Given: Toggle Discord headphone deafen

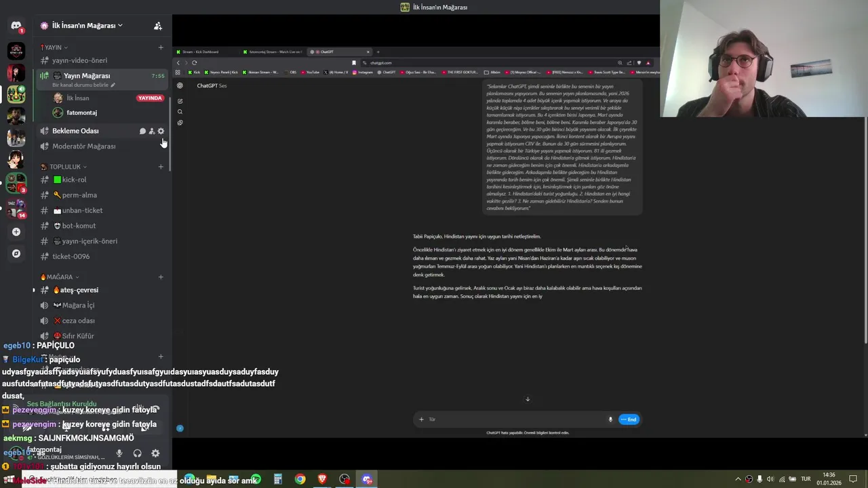Looking at the screenshot, I should pos(137,453).
